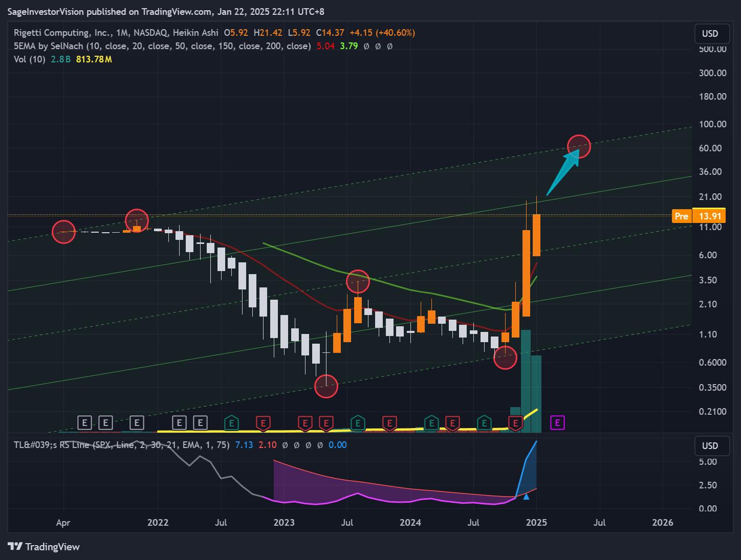The width and height of the screenshot is (741, 560).
Task: Click the leftmost white E earnings marker
Action: 84,423
